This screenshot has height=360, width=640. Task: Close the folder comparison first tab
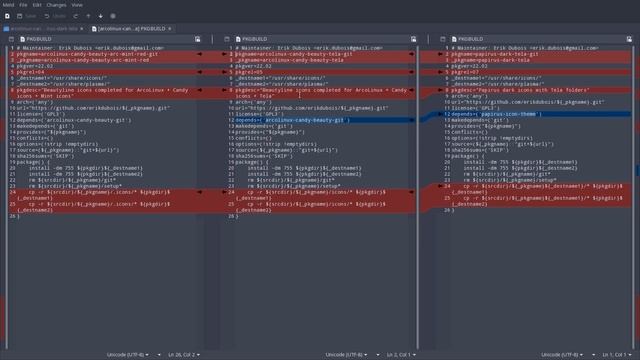click(x=82, y=29)
